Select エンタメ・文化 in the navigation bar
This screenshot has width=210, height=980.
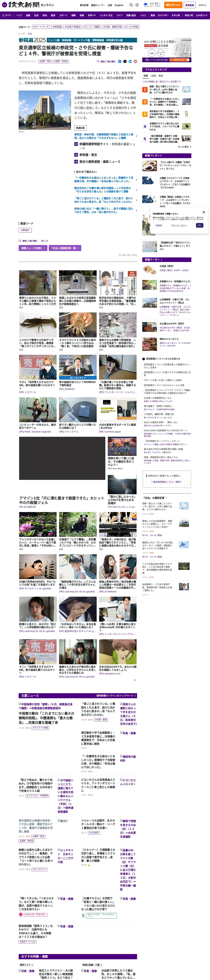click(106, 16)
